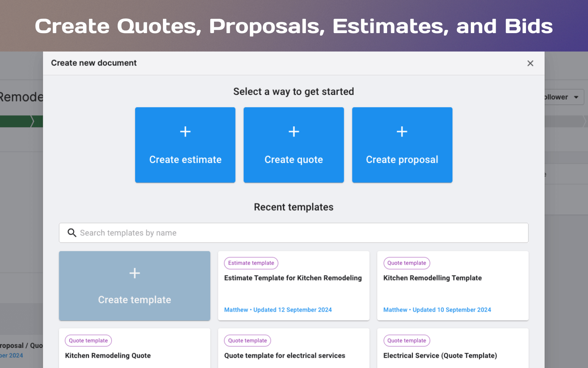This screenshot has height=368, width=588.
Task: Click the Select a way to get started heading
Action: pos(294,92)
